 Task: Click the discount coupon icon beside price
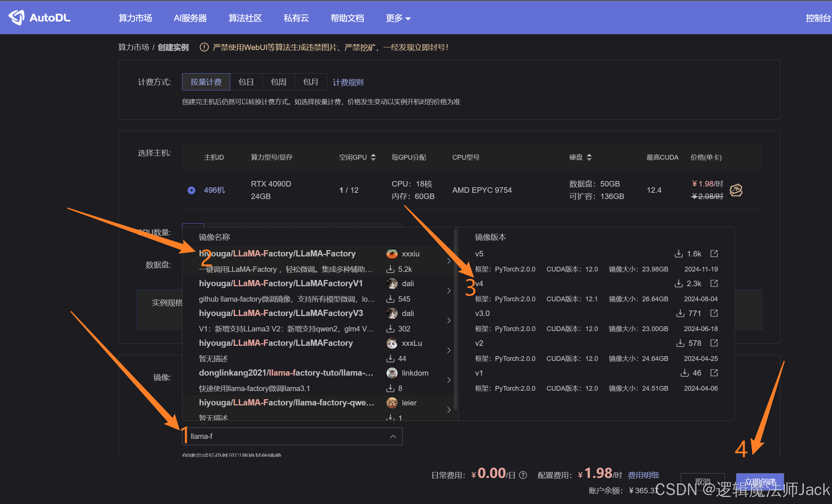[736, 190]
